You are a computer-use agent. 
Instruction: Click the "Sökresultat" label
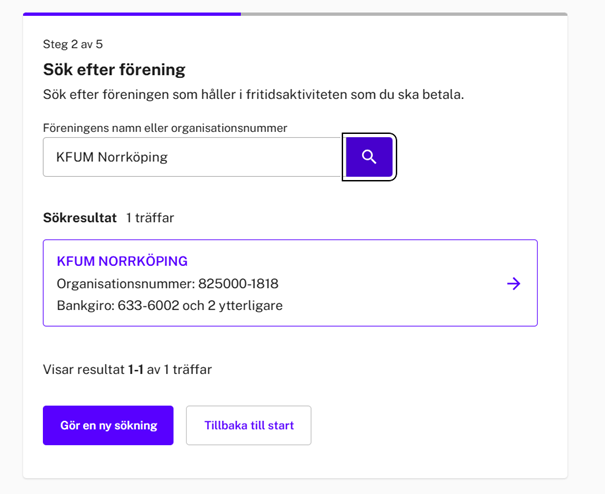point(79,218)
